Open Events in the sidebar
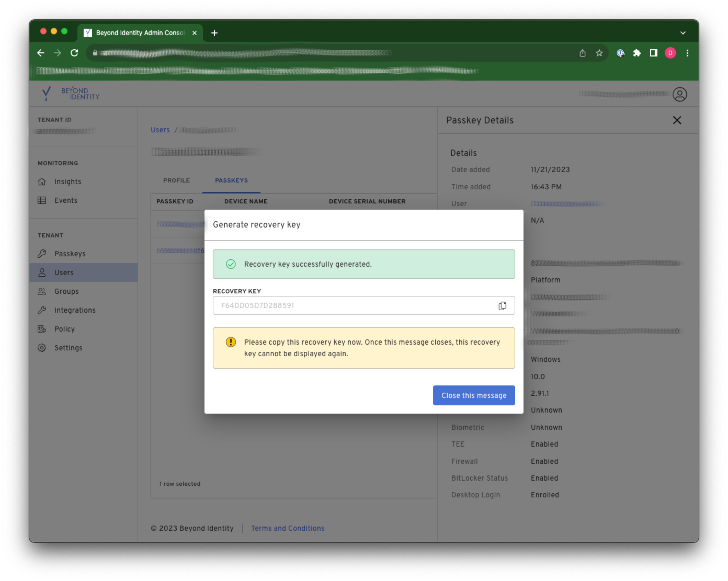The width and height of the screenshot is (728, 581). pyautogui.click(x=66, y=201)
